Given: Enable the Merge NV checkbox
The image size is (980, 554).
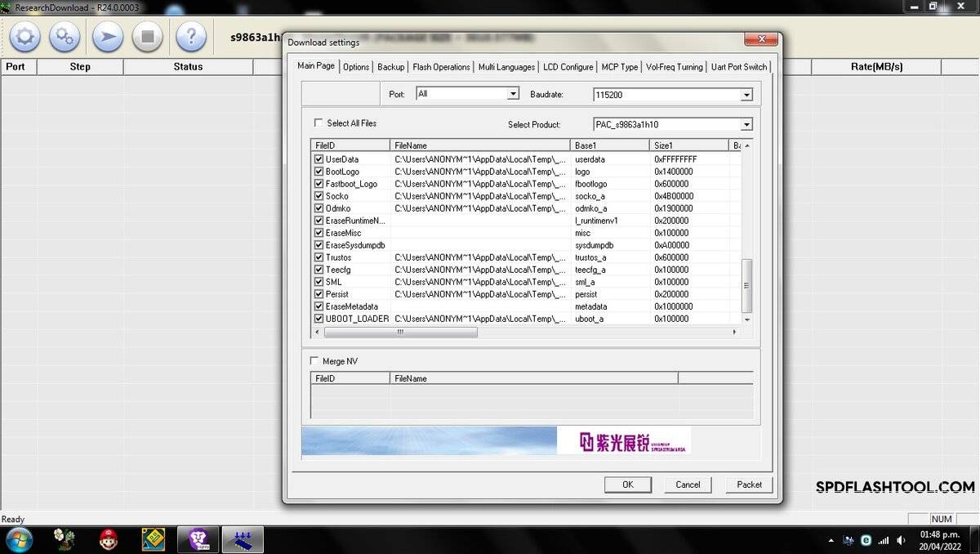Looking at the screenshot, I should 314,361.
